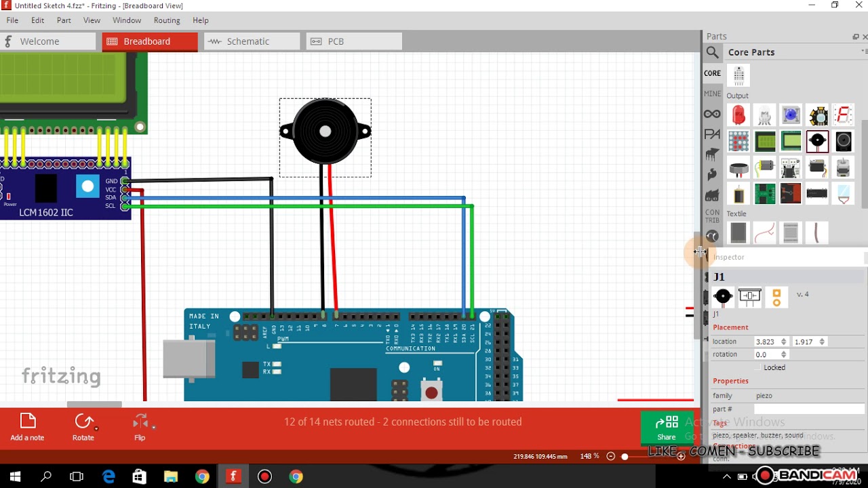The height and width of the screenshot is (488, 868).
Task: Pick the red LED part
Action: tap(738, 115)
